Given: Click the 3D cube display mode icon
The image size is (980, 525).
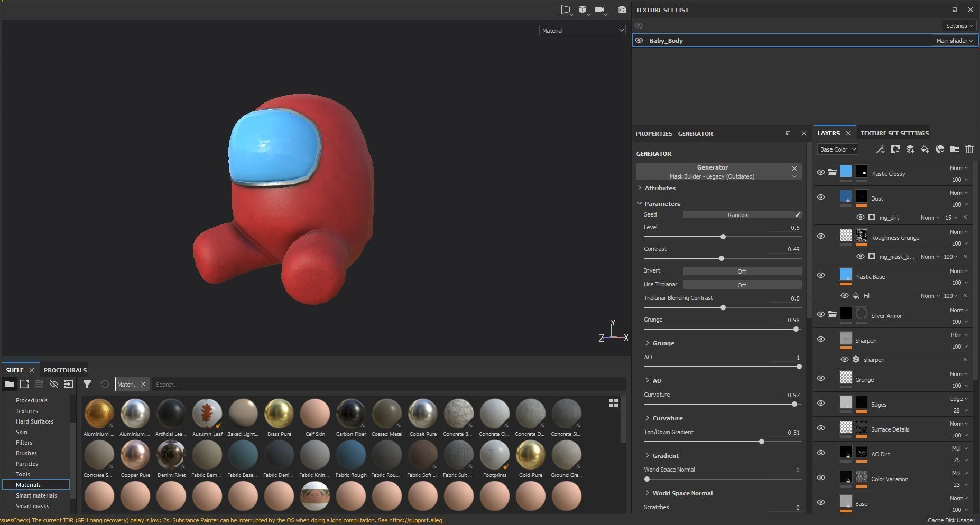Looking at the screenshot, I should [x=583, y=10].
